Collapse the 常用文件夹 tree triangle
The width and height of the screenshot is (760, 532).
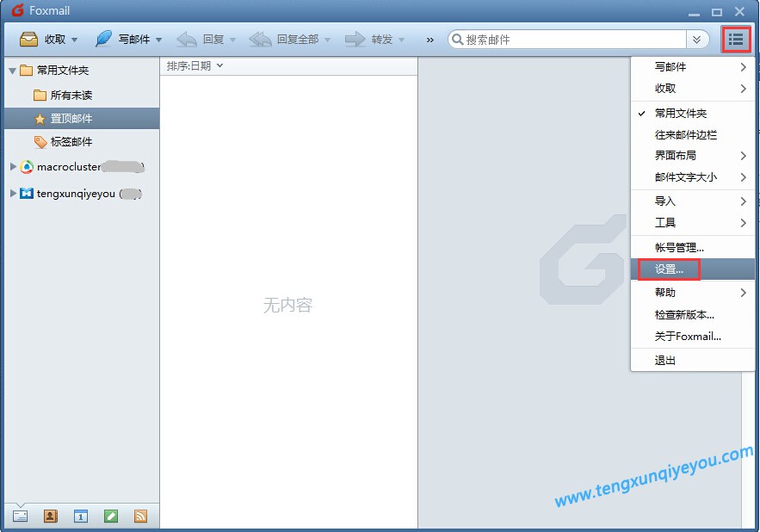[13, 71]
